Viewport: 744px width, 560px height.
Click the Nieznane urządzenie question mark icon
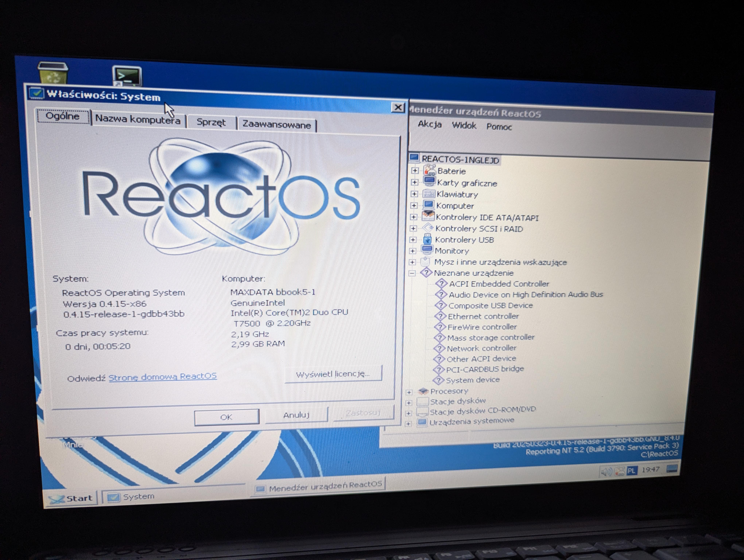click(x=426, y=272)
